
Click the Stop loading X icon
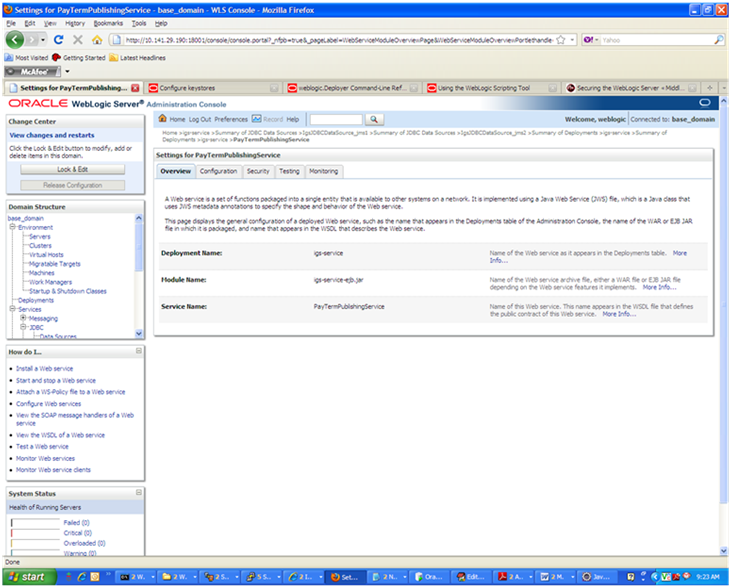pyautogui.click(x=78, y=40)
